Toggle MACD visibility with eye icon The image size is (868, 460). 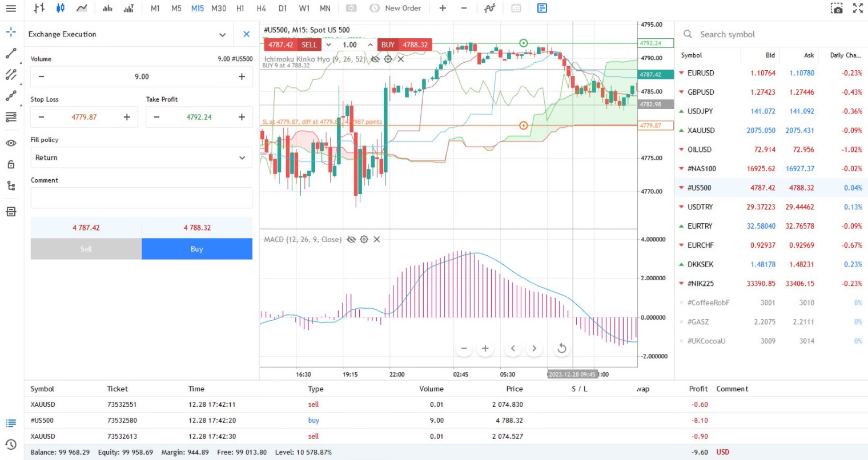pyautogui.click(x=352, y=239)
